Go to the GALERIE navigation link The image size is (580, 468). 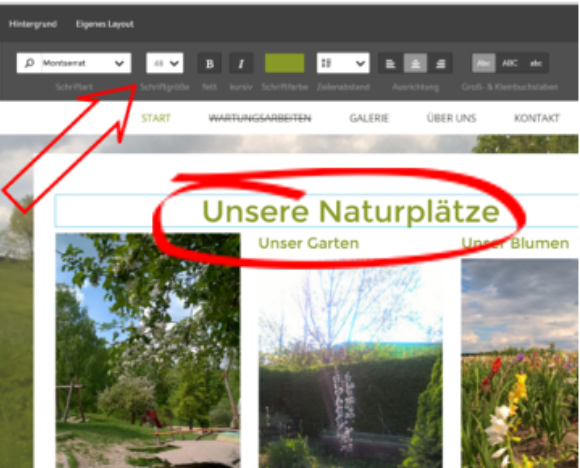(x=369, y=118)
